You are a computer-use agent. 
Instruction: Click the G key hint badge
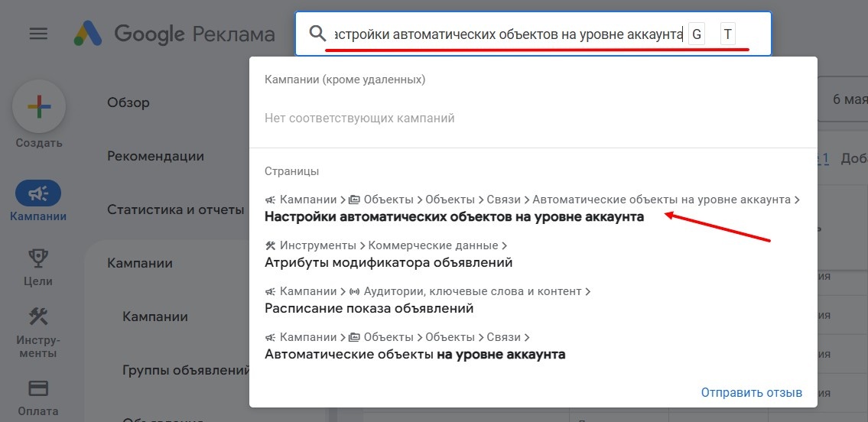[696, 34]
